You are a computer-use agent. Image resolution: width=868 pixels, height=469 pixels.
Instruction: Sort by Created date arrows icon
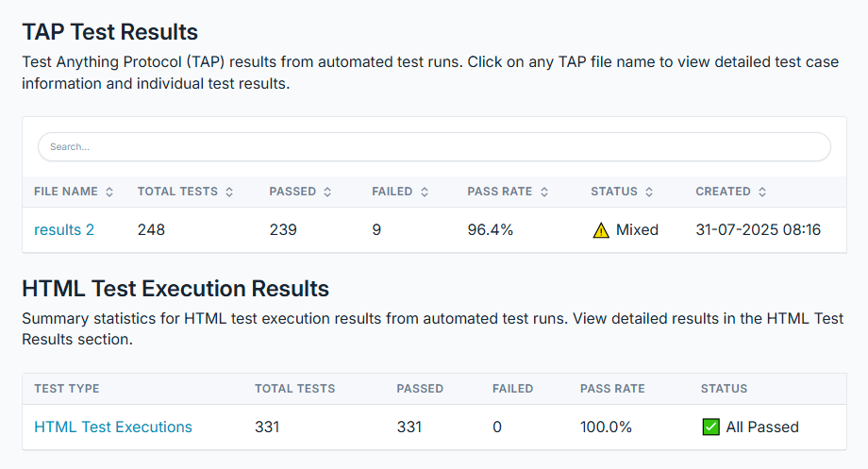pyautogui.click(x=762, y=193)
